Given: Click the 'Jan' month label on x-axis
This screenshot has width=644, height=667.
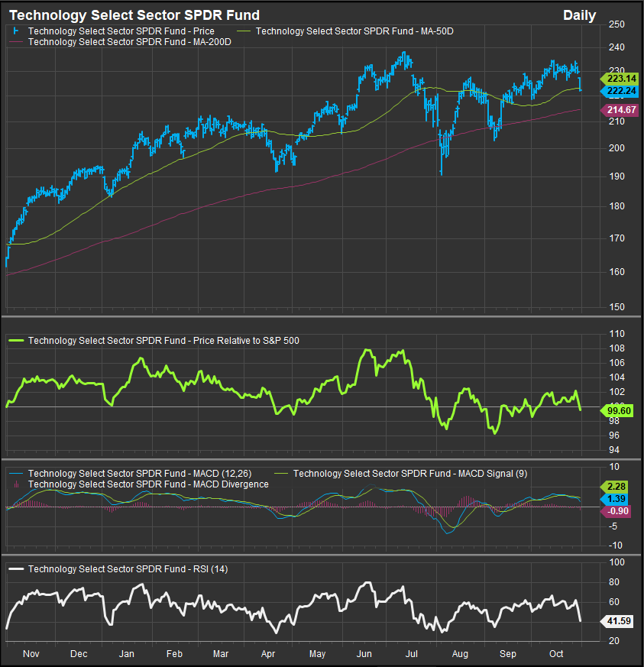Looking at the screenshot, I should 126,653.
